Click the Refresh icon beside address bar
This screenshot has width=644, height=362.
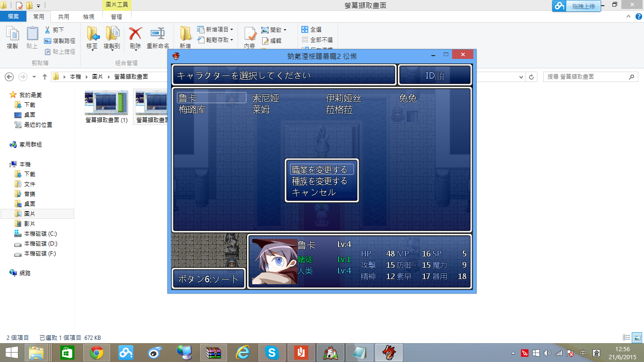tap(532, 77)
